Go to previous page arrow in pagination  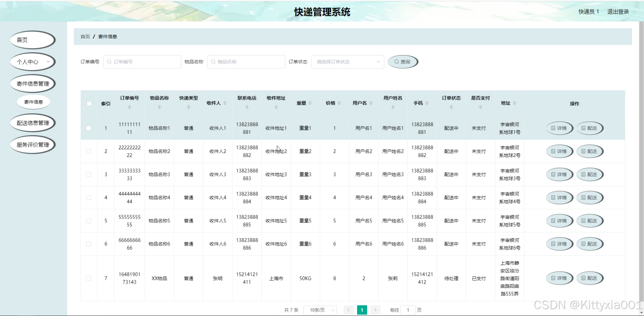(349, 310)
